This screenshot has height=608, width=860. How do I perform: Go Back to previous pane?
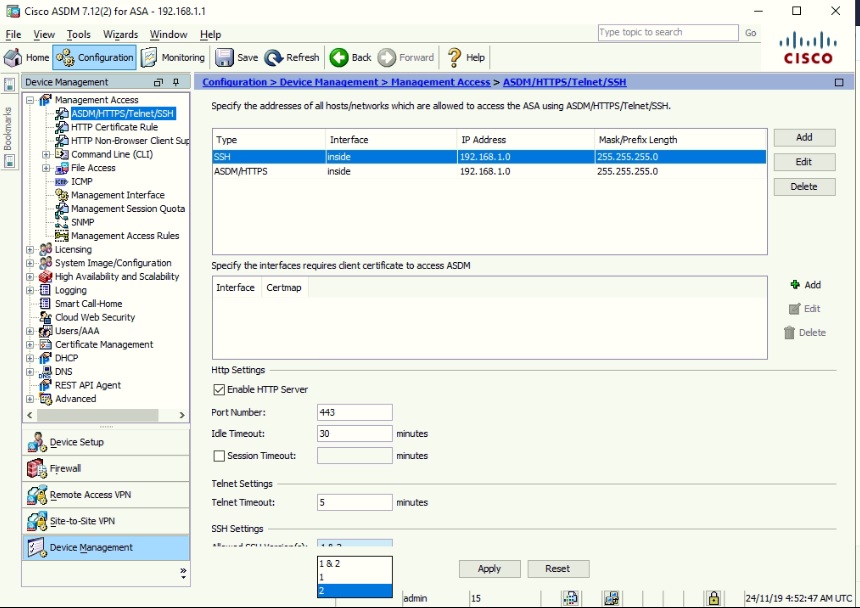[x=350, y=58]
